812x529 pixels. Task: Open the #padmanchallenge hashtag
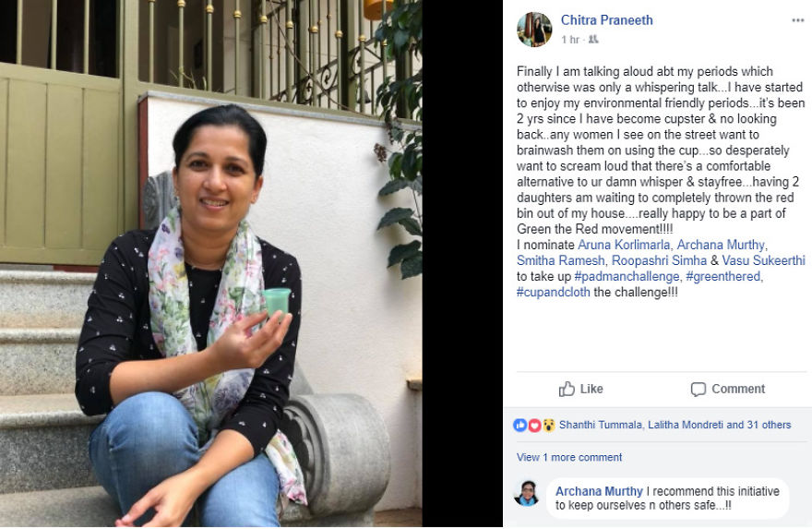pos(627,276)
